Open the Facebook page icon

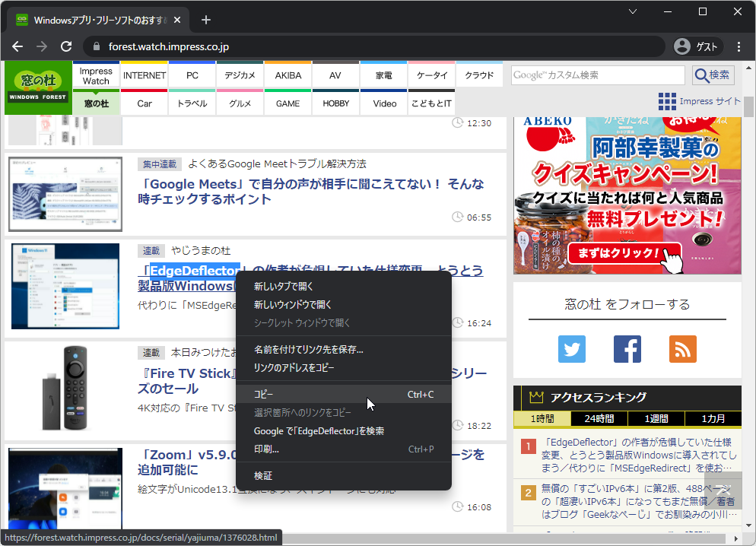[627, 349]
